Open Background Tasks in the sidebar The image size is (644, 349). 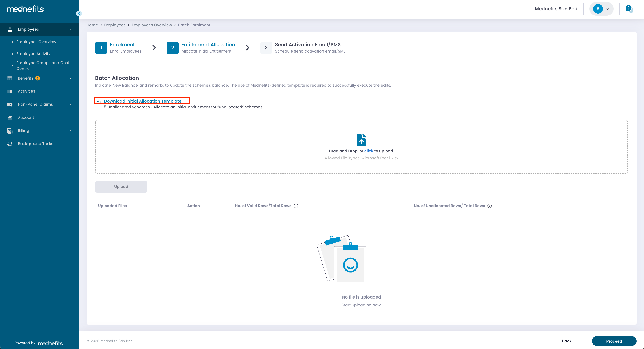(x=35, y=144)
